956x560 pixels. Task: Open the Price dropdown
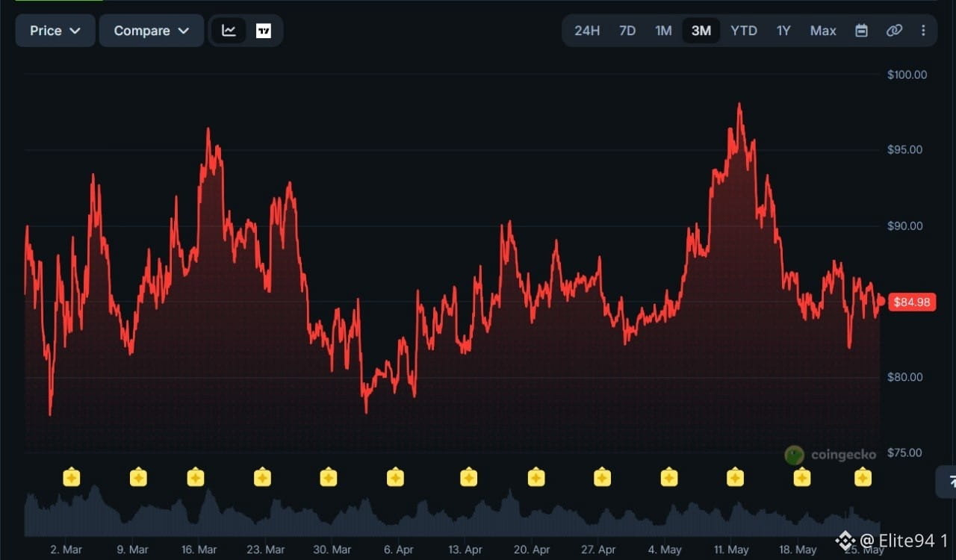pyautogui.click(x=55, y=31)
